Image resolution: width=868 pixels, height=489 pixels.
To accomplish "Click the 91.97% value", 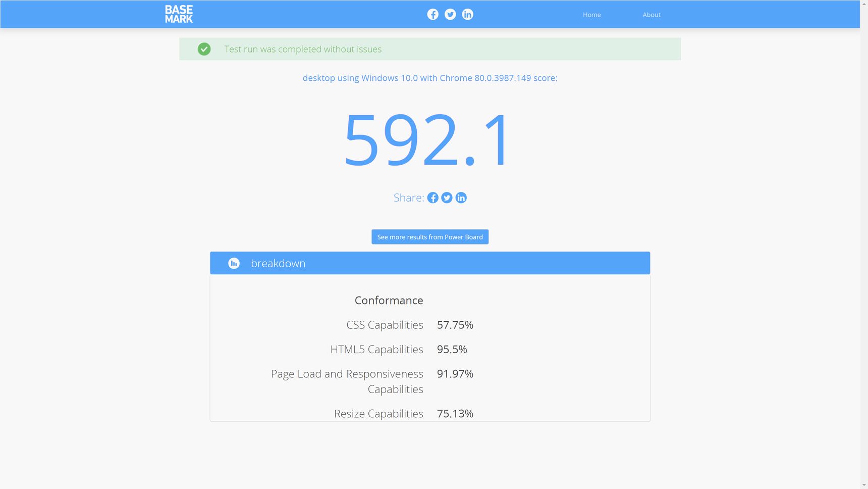I will click(455, 374).
